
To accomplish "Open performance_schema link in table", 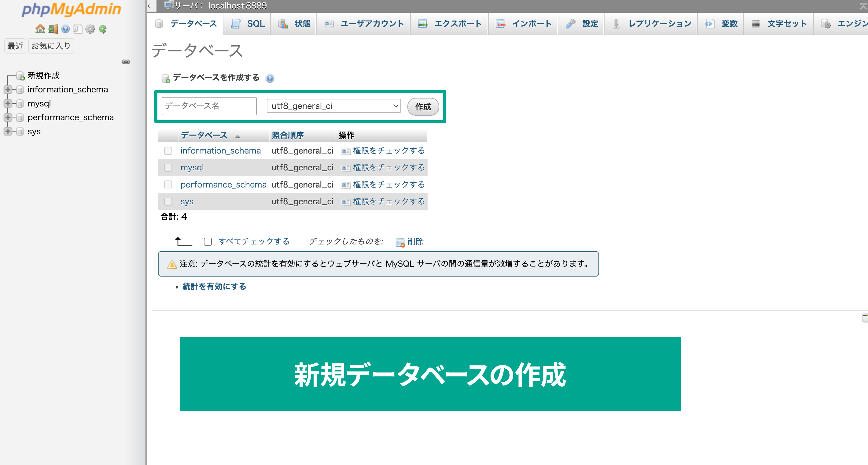I will click(223, 184).
